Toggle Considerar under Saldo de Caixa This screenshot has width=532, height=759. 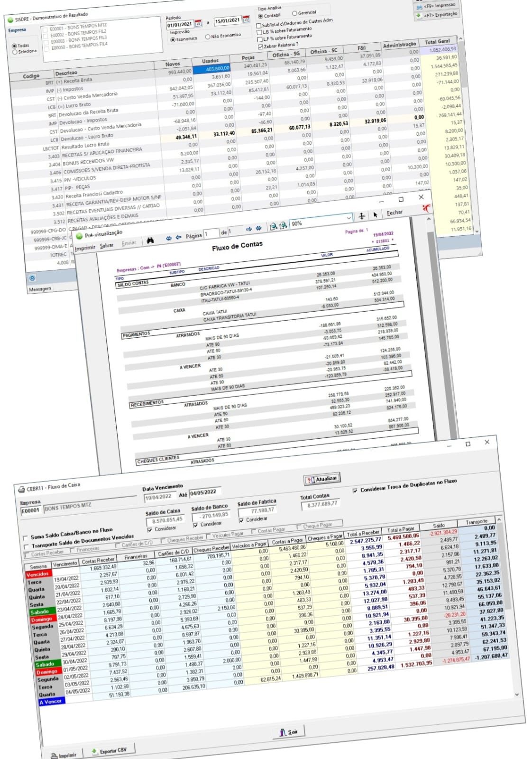pos(150,530)
